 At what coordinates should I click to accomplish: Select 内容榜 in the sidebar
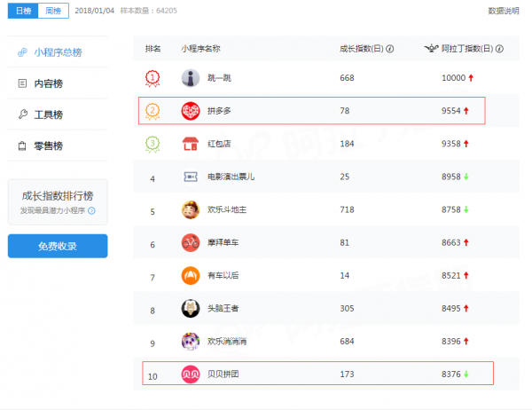58,83
